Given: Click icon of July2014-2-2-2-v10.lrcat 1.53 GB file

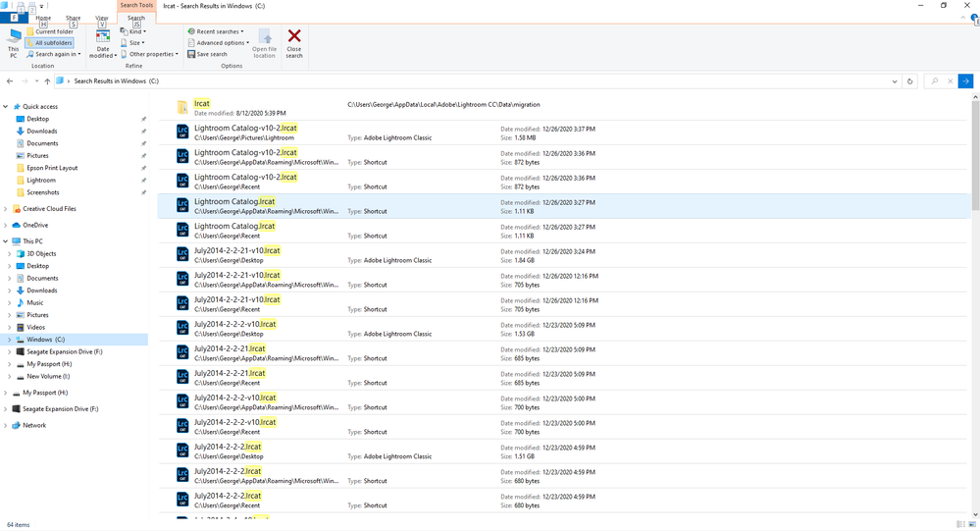Looking at the screenshot, I should [182, 328].
